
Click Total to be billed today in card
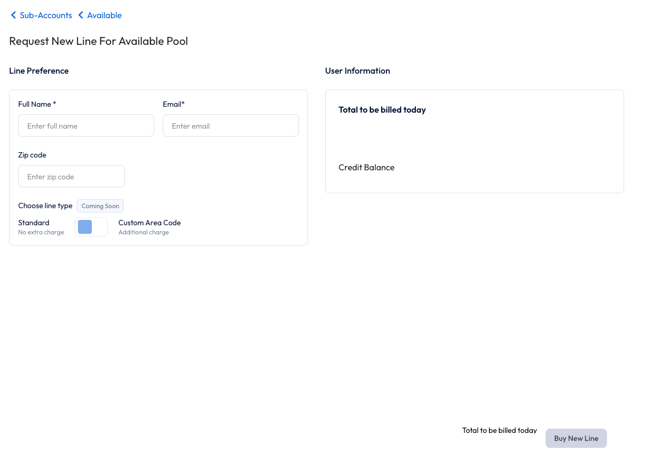[382, 110]
